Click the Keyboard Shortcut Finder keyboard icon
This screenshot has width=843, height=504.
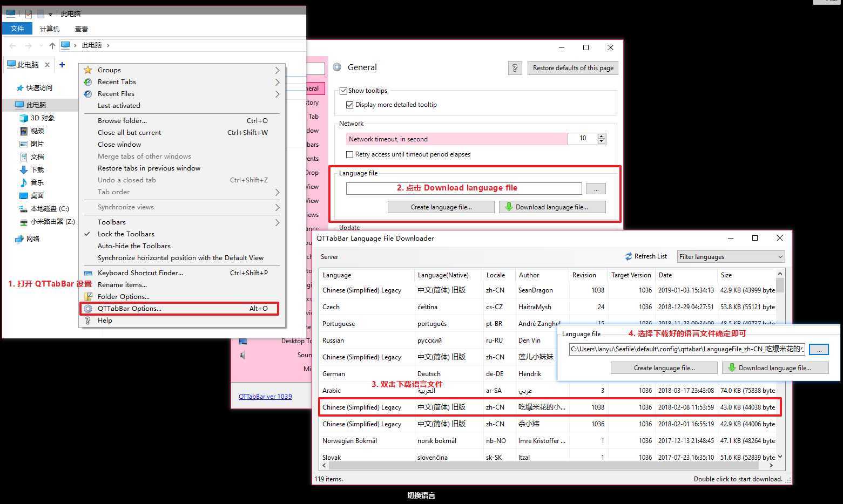88,273
